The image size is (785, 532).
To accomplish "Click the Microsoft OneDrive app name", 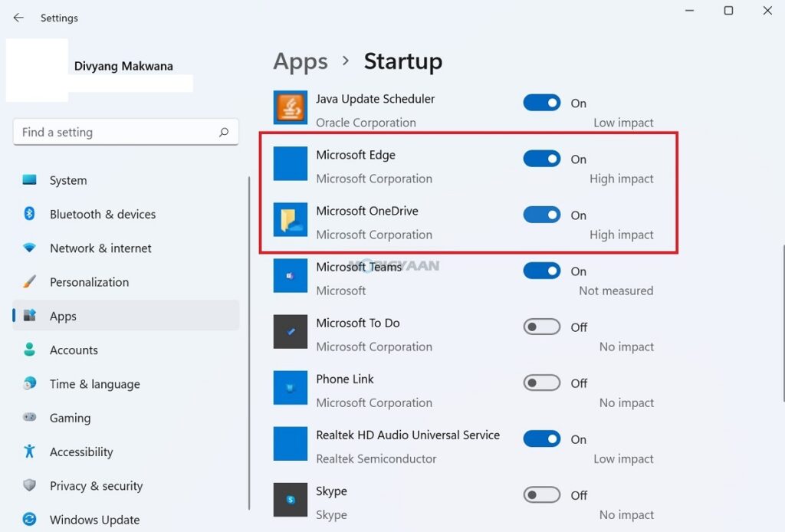I will (x=367, y=211).
